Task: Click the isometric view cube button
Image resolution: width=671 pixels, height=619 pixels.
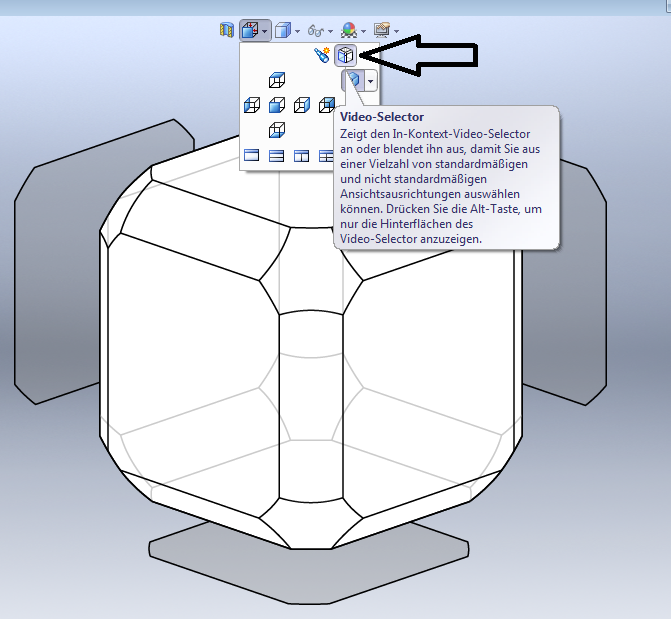Action: coord(353,80)
